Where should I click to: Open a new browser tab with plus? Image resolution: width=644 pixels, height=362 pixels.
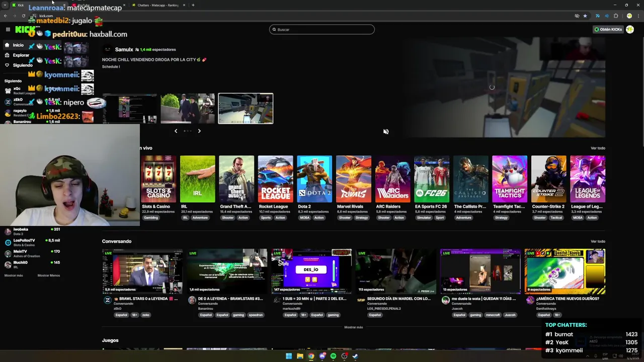193,5
